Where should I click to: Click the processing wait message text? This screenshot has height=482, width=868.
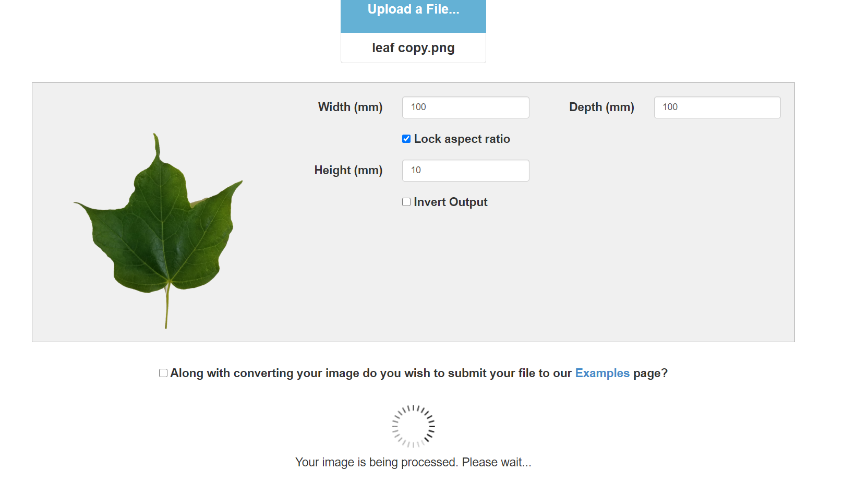[x=413, y=462]
